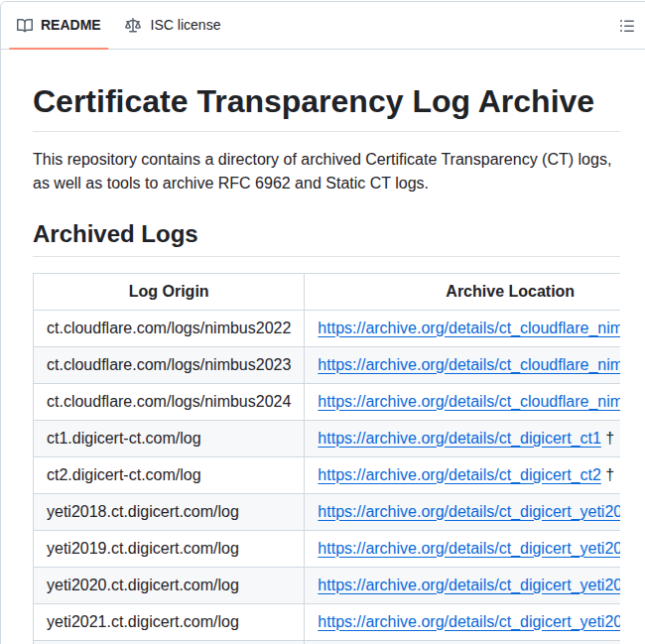
Task: Click yeti2020.ct.digicert.com/log cell
Action: click(x=169, y=585)
